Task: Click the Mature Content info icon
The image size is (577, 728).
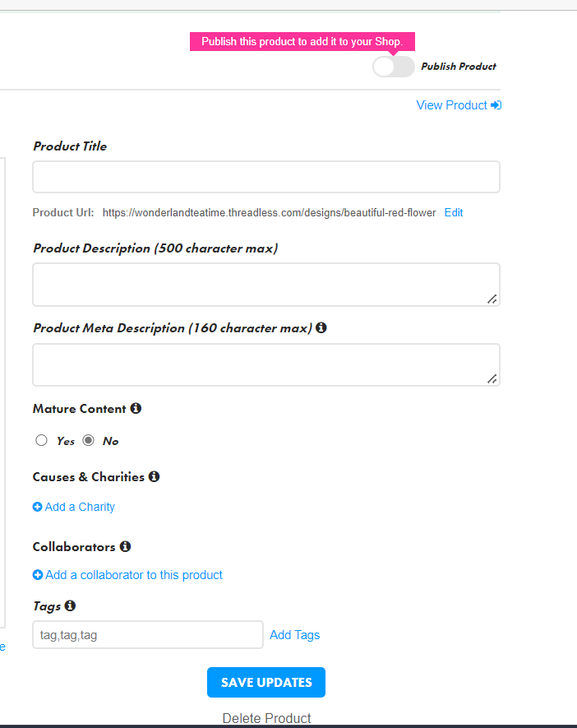Action: 136,408
